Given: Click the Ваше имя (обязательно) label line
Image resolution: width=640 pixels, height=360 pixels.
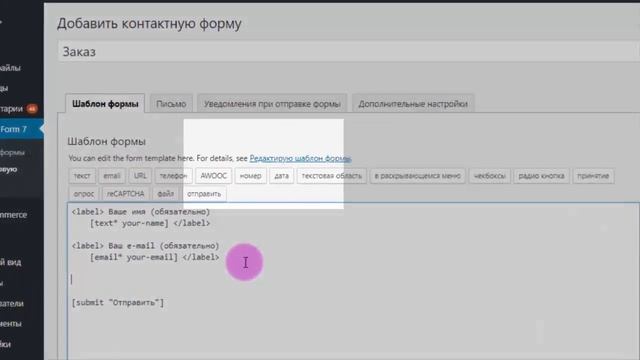Looking at the screenshot, I should [141, 212].
